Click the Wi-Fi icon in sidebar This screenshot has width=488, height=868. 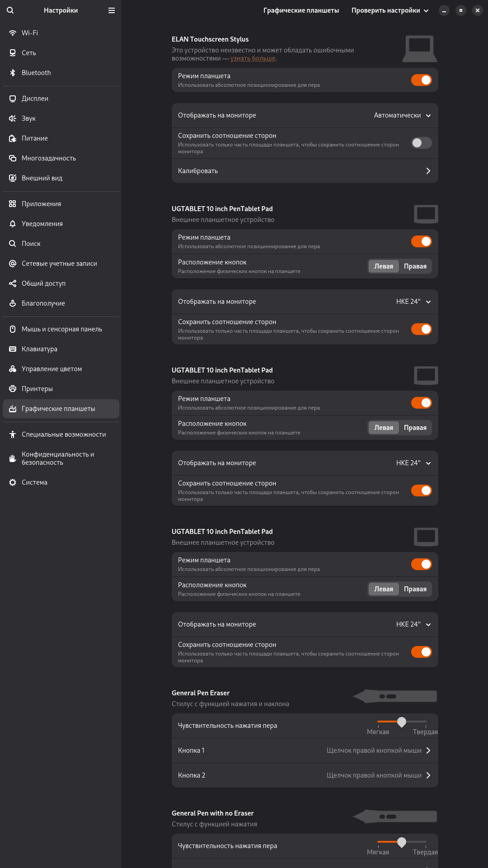click(x=13, y=33)
